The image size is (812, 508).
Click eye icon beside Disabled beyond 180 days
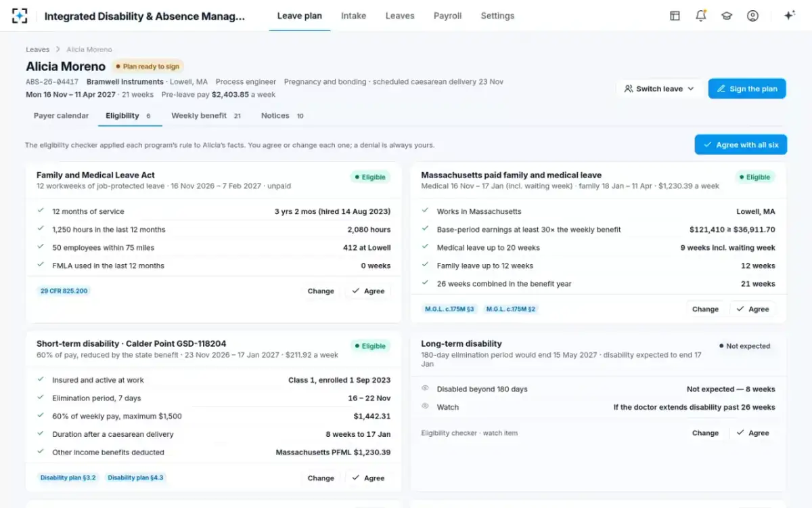(x=425, y=389)
